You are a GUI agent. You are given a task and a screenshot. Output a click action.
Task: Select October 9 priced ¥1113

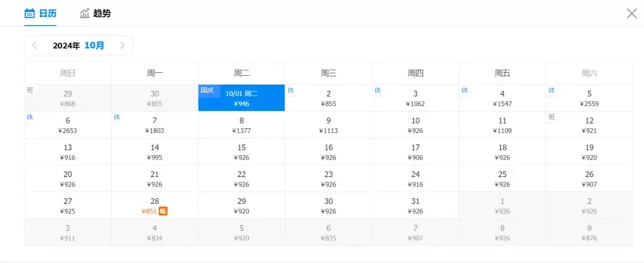tap(329, 125)
